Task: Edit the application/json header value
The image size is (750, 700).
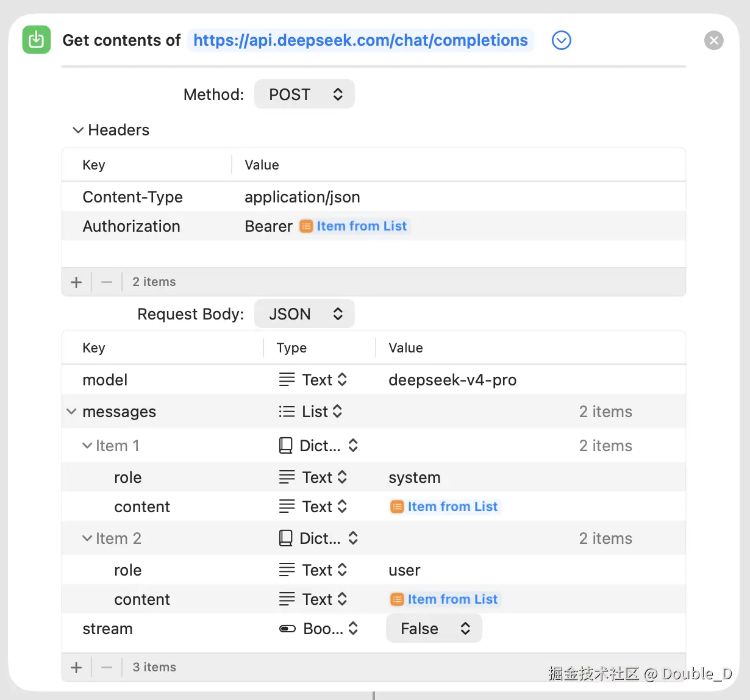Action: click(302, 197)
